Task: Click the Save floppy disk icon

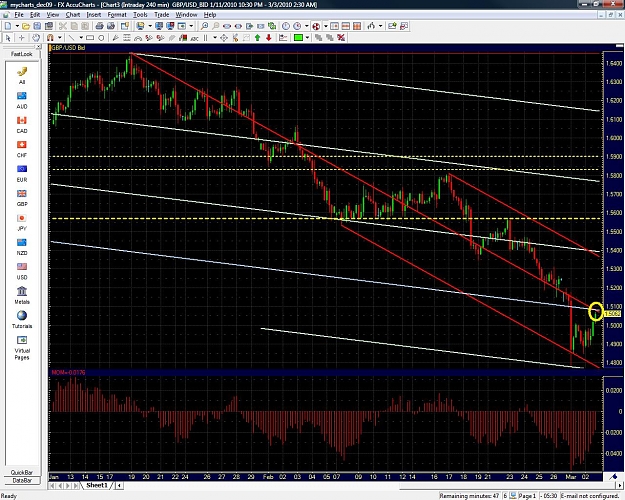Action: [x=37, y=26]
